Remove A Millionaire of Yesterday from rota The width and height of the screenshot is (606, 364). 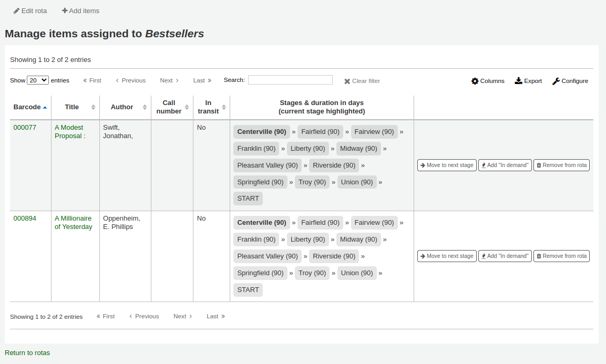tap(561, 256)
